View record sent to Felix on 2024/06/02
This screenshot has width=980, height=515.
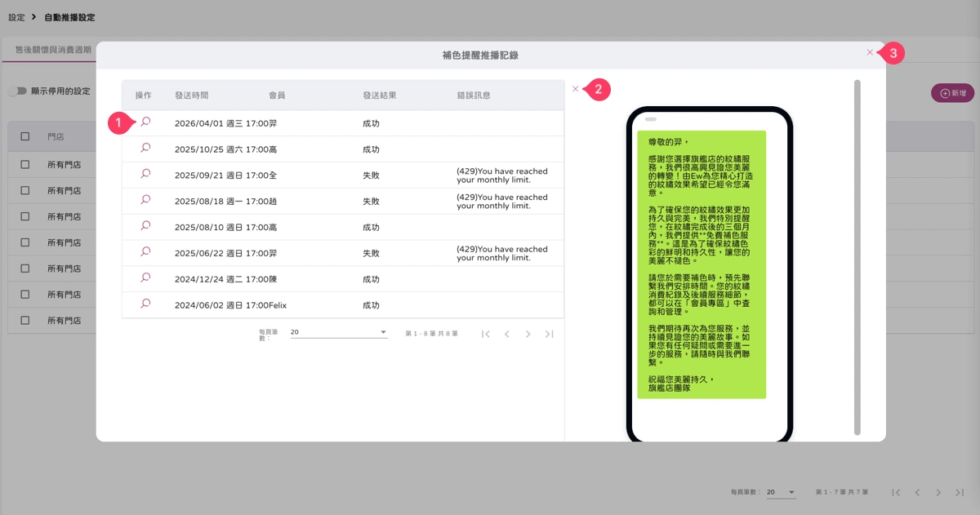tap(145, 304)
